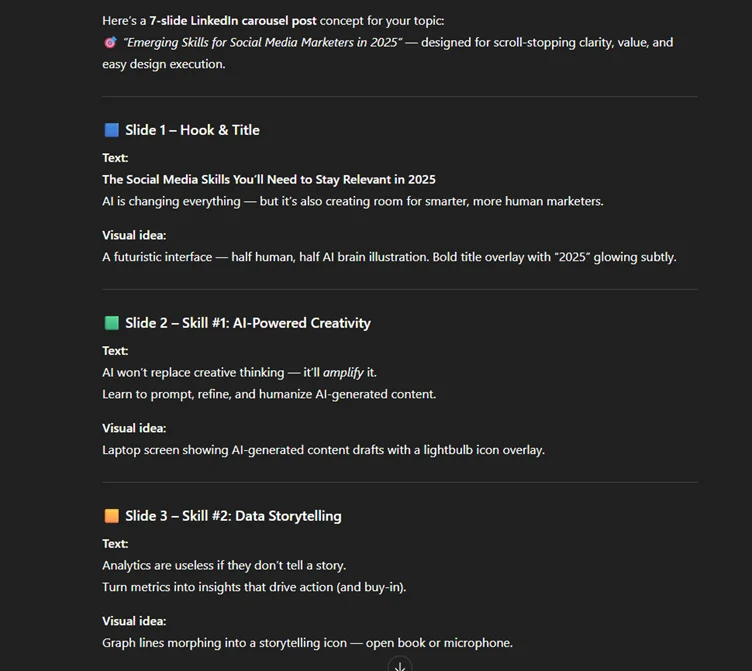
Task: Click the 'Visual idea:' label under Slide 2
Action: coord(134,429)
